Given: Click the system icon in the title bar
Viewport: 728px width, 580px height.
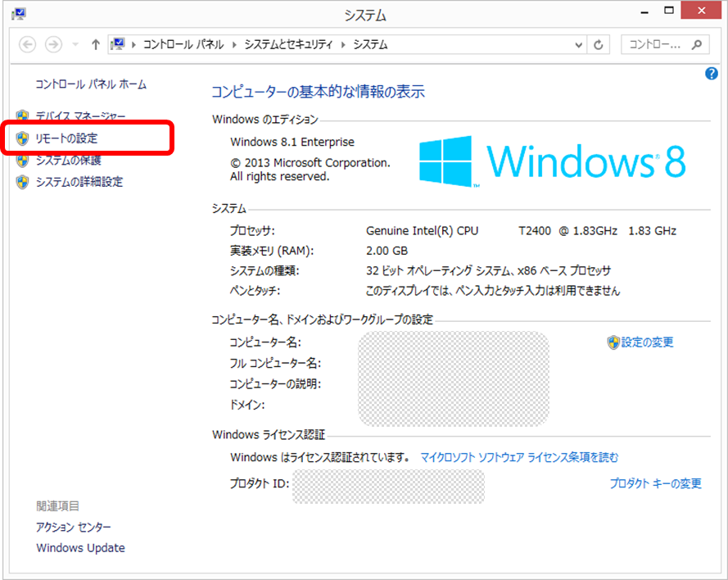Looking at the screenshot, I should (19, 14).
